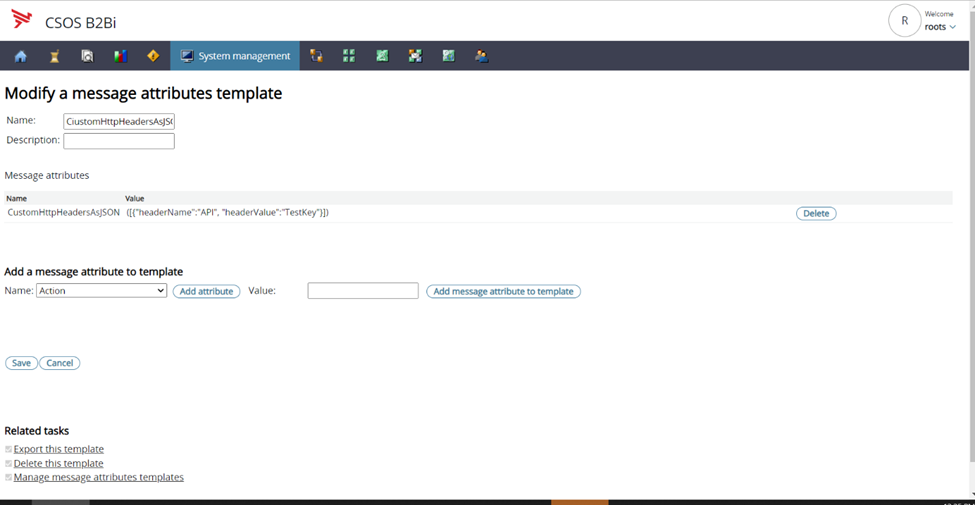The height and width of the screenshot is (505, 975).
Task: Click Add message attribute to template
Action: [503, 292]
